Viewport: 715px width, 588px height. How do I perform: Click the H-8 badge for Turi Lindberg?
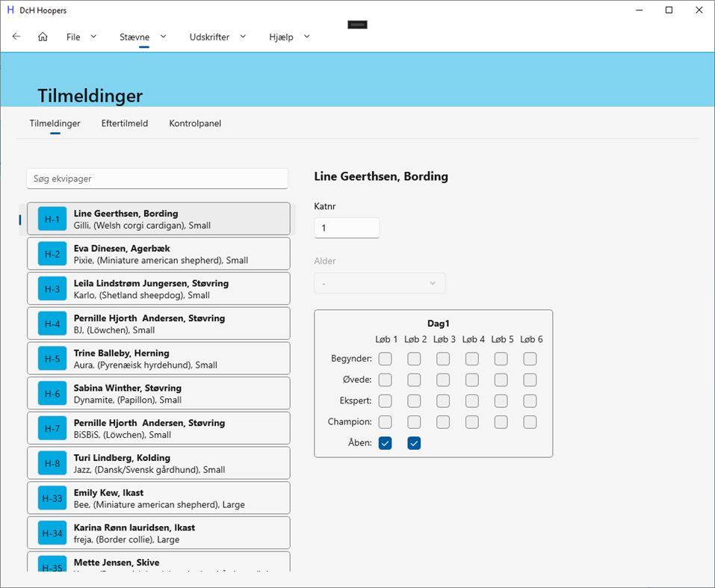51,463
